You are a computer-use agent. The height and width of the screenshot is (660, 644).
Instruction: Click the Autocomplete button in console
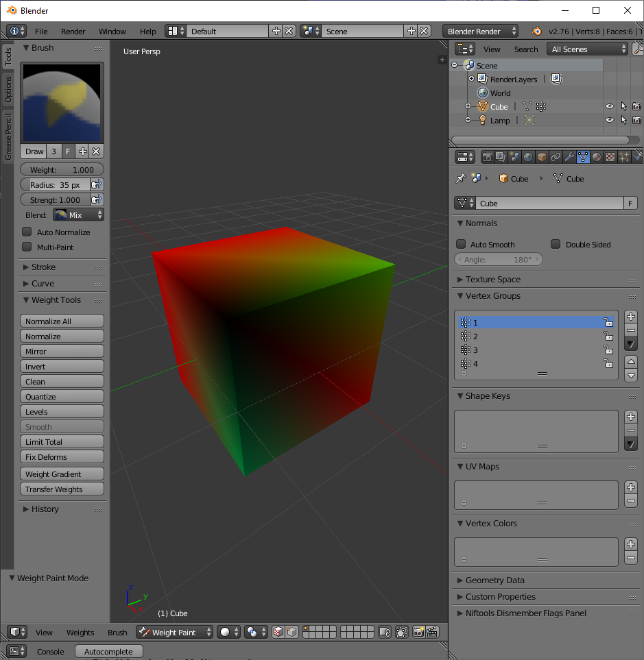coord(108,651)
